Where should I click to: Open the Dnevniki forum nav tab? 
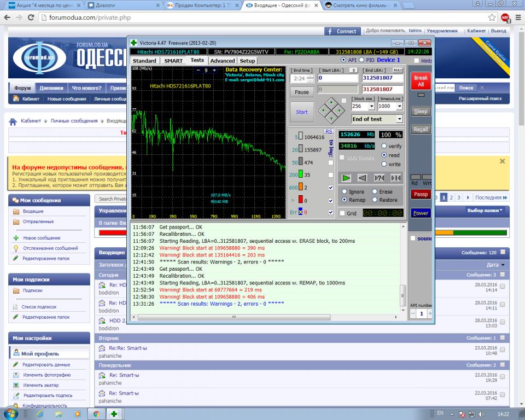point(51,87)
